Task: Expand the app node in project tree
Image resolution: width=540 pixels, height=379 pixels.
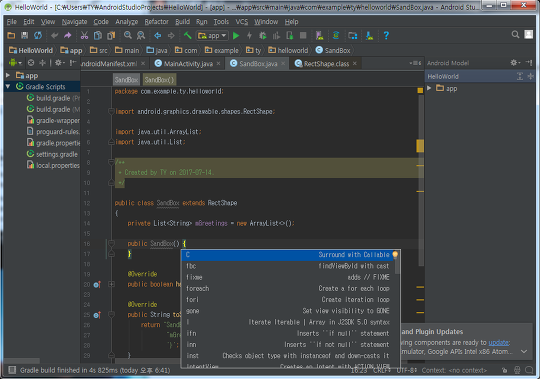Action: tap(8, 75)
